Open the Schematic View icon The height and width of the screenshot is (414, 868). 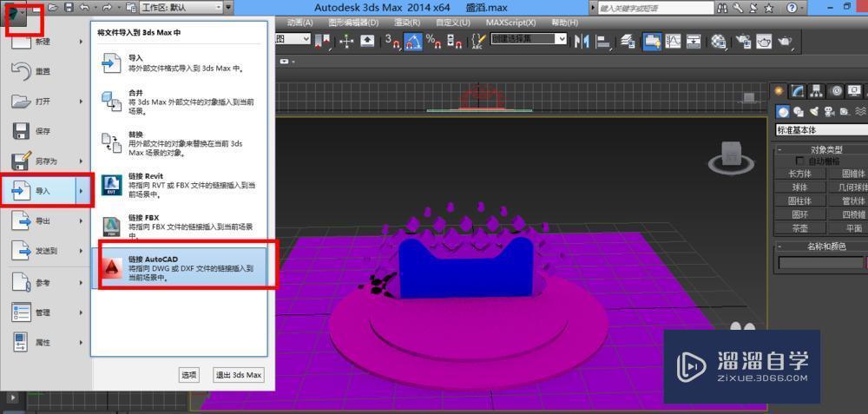(694, 41)
